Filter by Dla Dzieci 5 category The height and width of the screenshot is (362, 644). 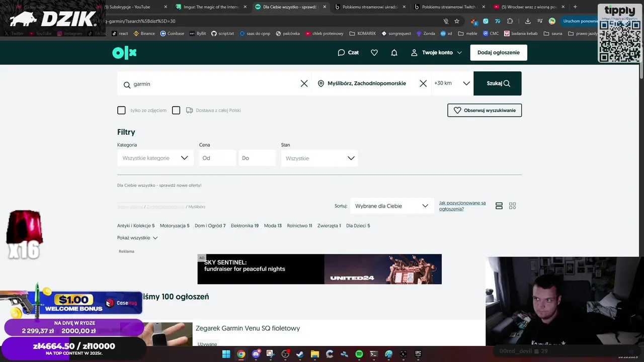[358, 226]
